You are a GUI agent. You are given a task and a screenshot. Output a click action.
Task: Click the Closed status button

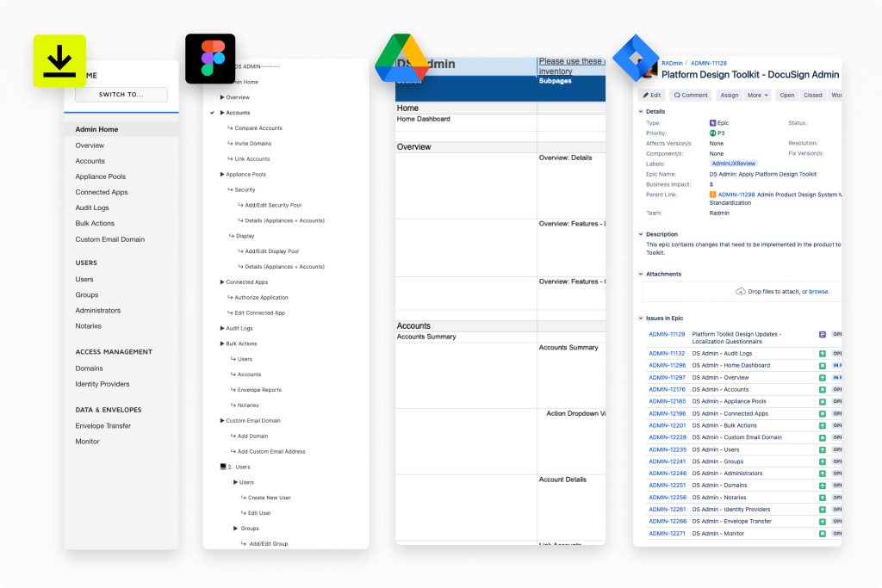812,95
